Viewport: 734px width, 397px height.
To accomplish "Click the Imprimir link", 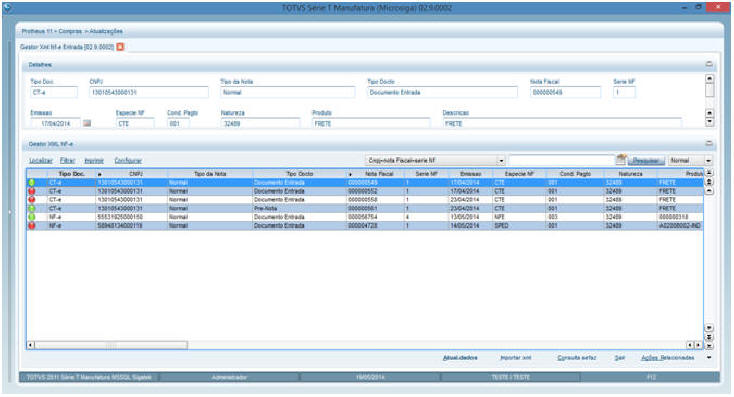I will [94, 161].
